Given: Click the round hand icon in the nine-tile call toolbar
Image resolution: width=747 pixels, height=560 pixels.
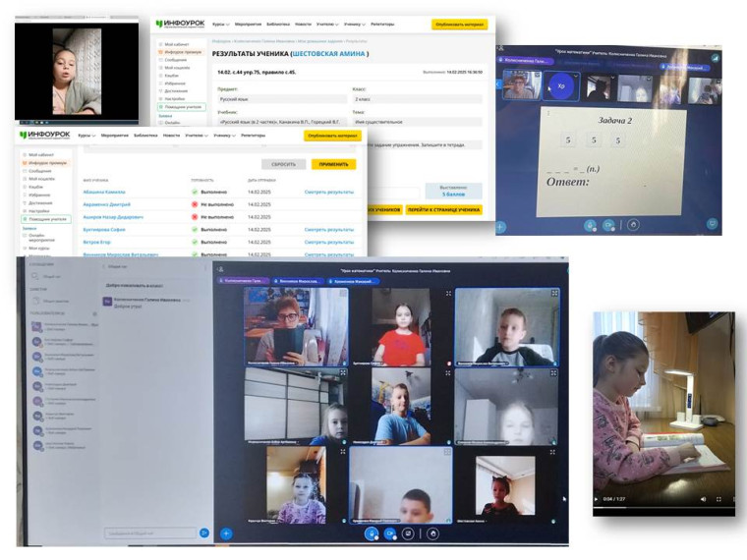Looking at the screenshot, I should pyautogui.click(x=432, y=533).
